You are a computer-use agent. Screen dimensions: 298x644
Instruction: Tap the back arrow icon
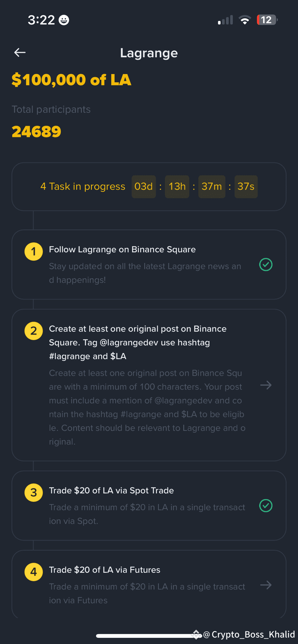coord(20,53)
